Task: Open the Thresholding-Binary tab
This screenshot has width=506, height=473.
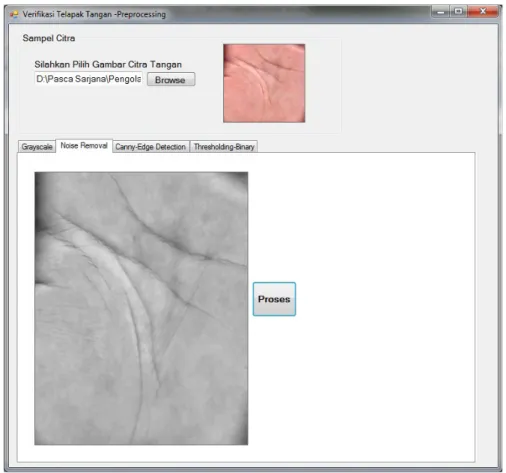Action: [x=224, y=147]
